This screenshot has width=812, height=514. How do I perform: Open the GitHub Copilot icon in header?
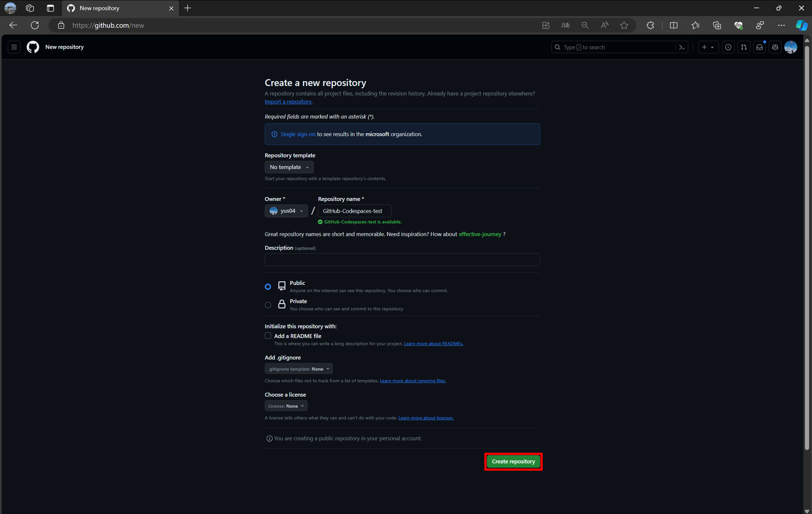(x=775, y=47)
